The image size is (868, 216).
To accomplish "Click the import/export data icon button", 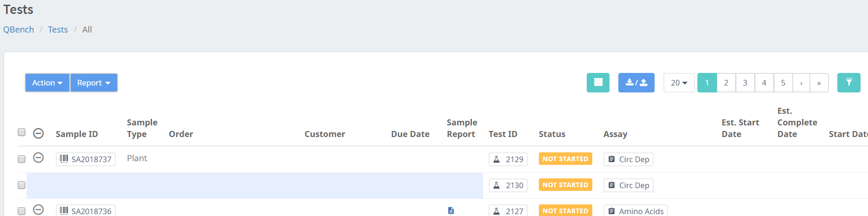I will [636, 83].
